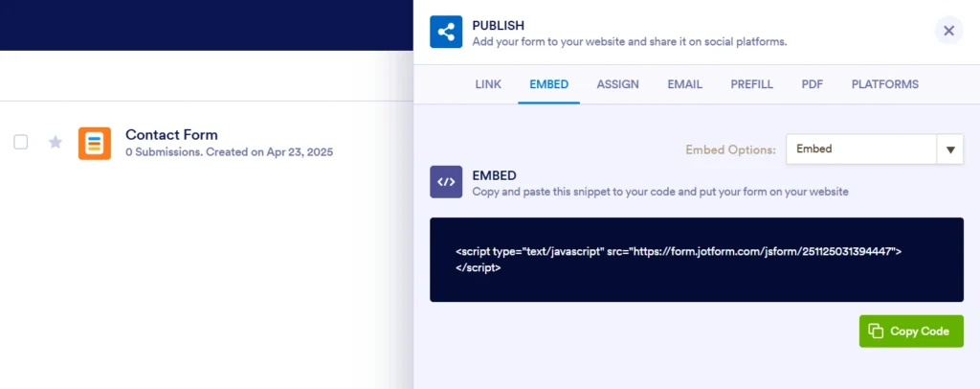This screenshot has width=980, height=389.
Task: Open the PLATFORMS tab
Action: 885,84
